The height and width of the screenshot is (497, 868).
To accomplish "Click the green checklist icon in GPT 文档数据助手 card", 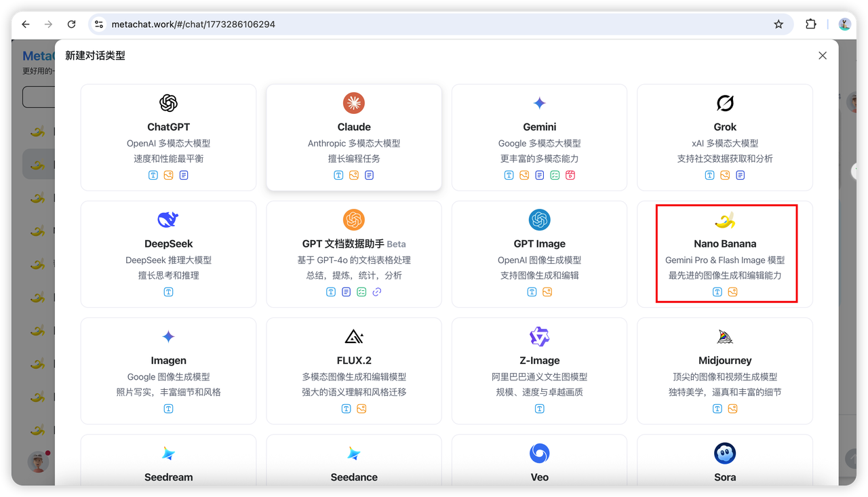I will [x=361, y=292].
